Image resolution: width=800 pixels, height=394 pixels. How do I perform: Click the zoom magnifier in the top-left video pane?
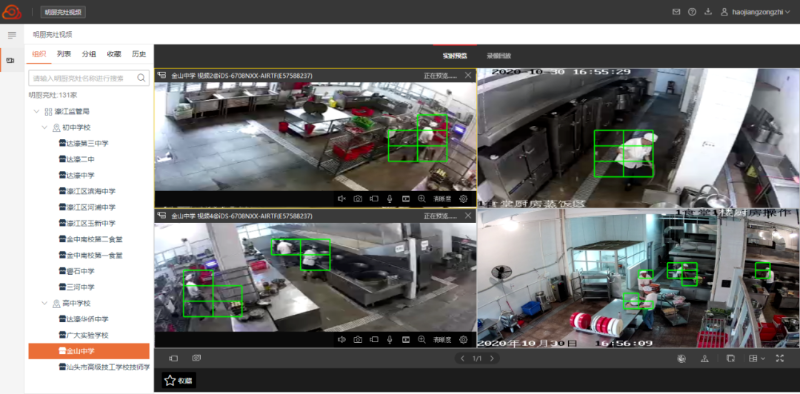[x=421, y=199]
